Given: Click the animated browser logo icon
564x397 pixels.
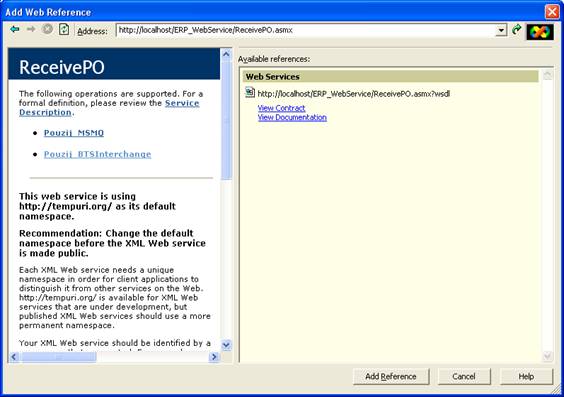Looking at the screenshot, I should (x=540, y=32).
